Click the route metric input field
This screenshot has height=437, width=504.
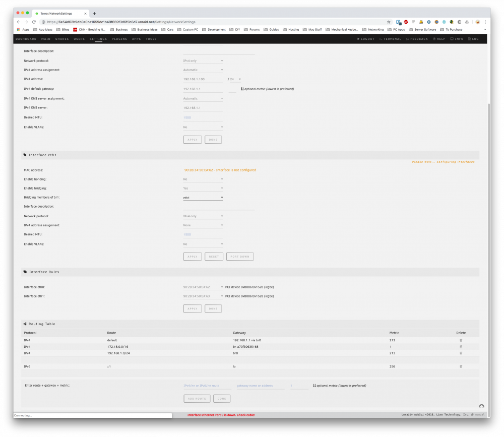click(x=299, y=386)
